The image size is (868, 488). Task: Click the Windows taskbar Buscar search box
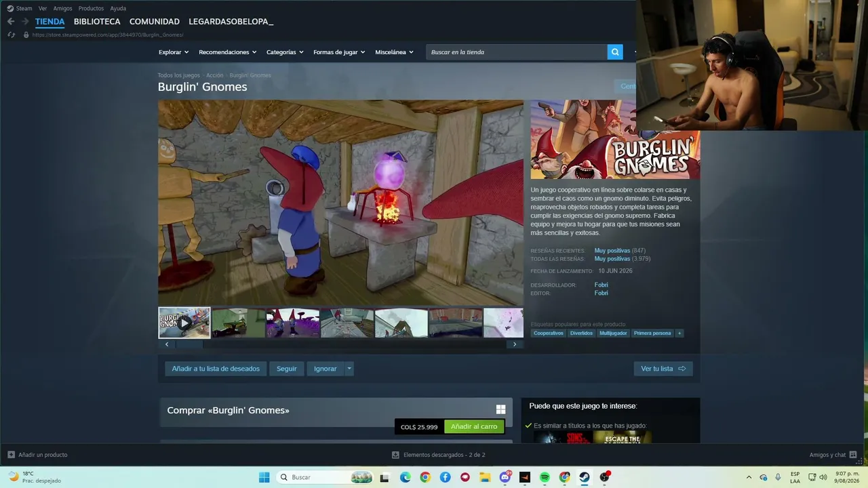(325, 477)
